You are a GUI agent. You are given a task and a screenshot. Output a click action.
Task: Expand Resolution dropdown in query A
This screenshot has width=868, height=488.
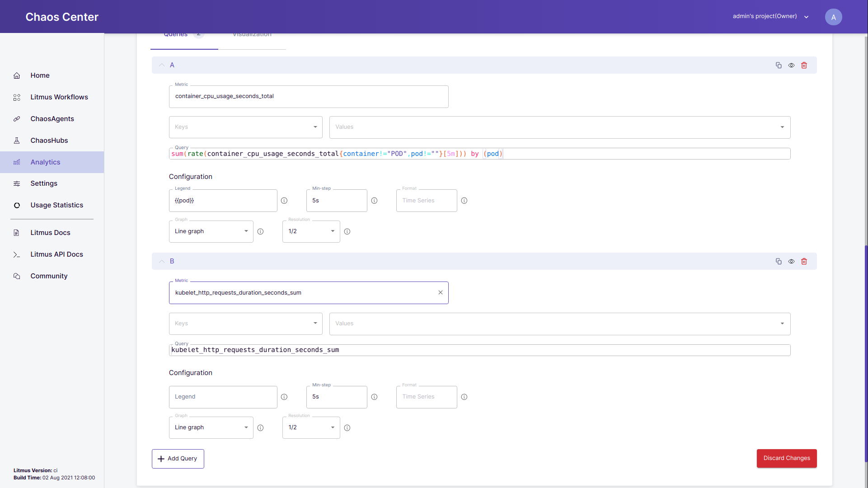coord(311,231)
